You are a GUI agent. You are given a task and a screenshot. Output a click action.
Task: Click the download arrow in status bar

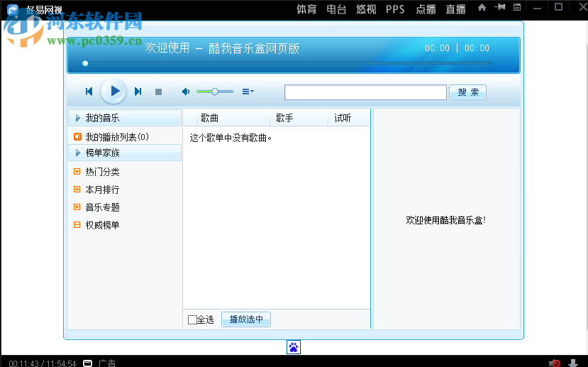(572, 363)
